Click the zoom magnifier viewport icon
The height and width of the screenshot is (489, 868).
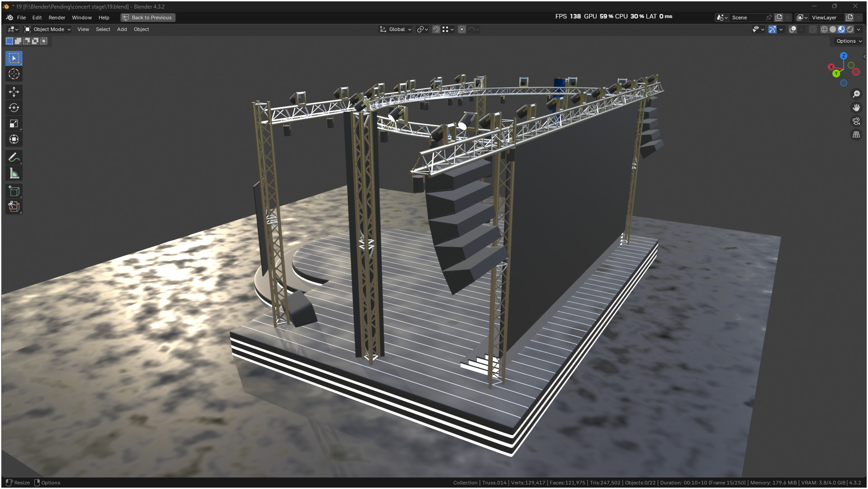click(856, 94)
